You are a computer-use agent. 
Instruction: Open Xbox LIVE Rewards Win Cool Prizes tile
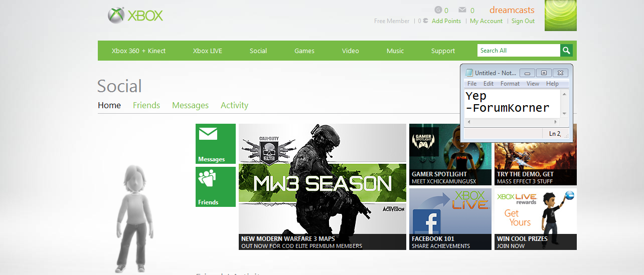pyautogui.click(x=536, y=219)
